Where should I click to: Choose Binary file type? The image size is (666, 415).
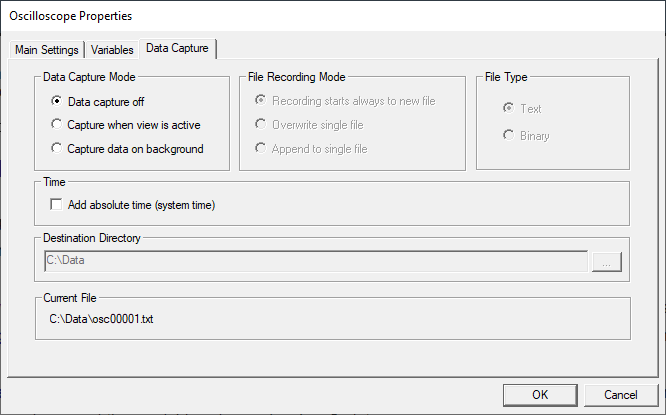pyautogui.click(x=509, y=135)
